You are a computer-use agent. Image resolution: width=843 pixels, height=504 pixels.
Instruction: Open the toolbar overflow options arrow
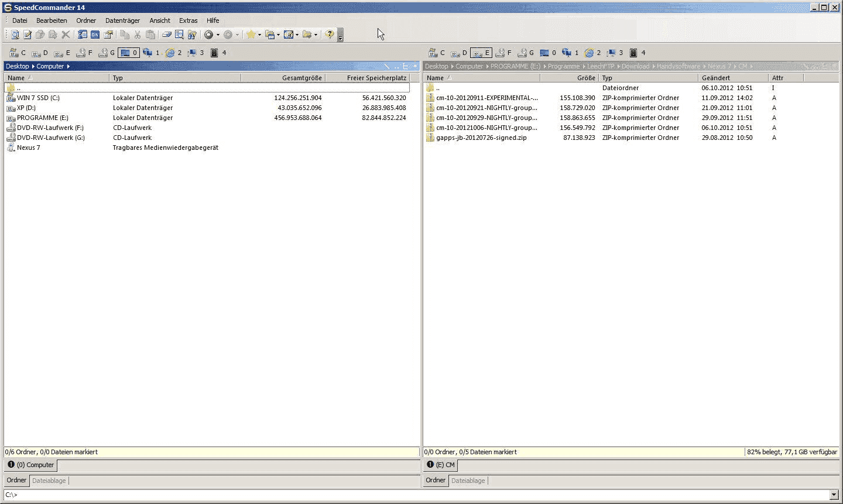pos(340,35)
